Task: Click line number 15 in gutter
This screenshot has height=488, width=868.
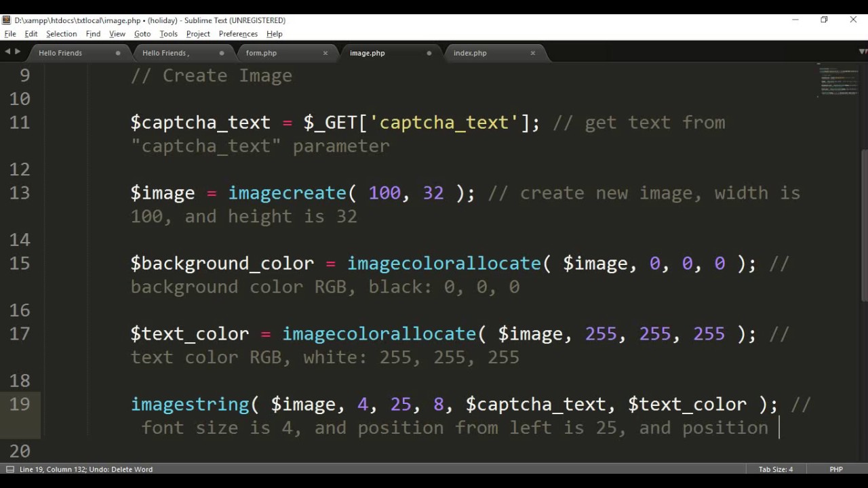Action: point(20,264)
